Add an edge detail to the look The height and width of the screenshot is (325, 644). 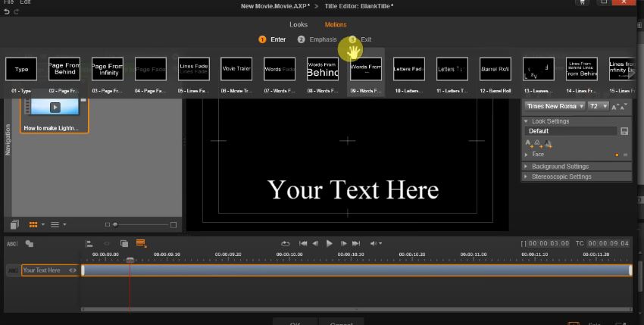(538, 143)
